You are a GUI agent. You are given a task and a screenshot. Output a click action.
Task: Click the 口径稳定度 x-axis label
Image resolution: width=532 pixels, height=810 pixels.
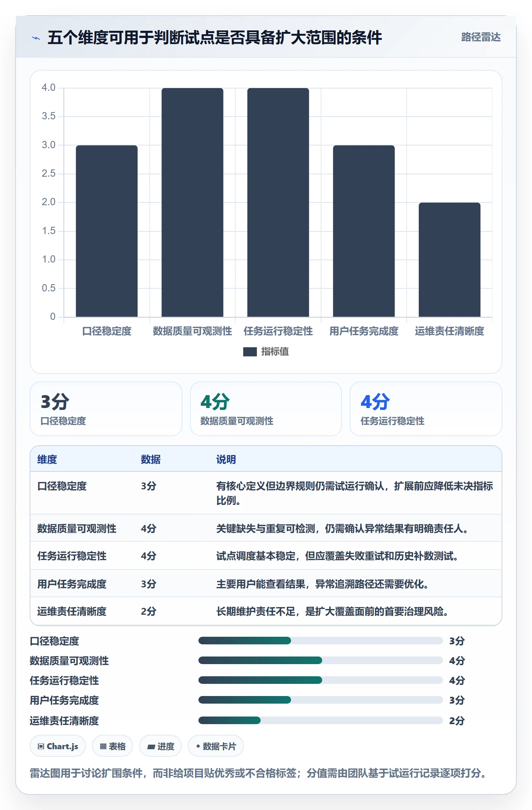[107, 331]
